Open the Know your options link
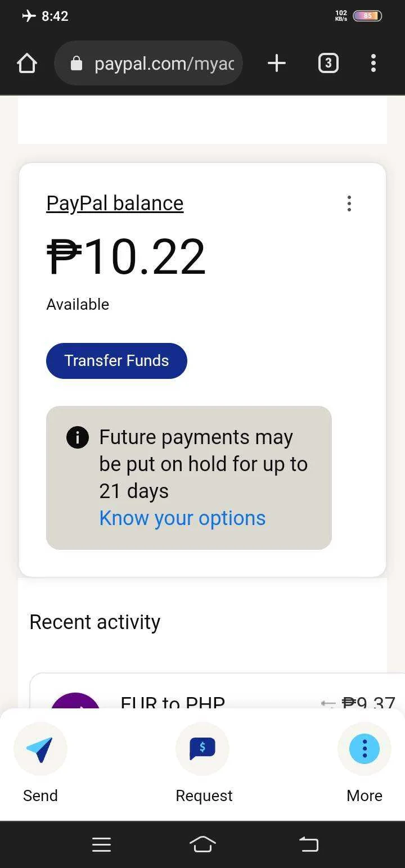Screen dimensions: 405x868 pyautogui.click(x=182, y=518)
